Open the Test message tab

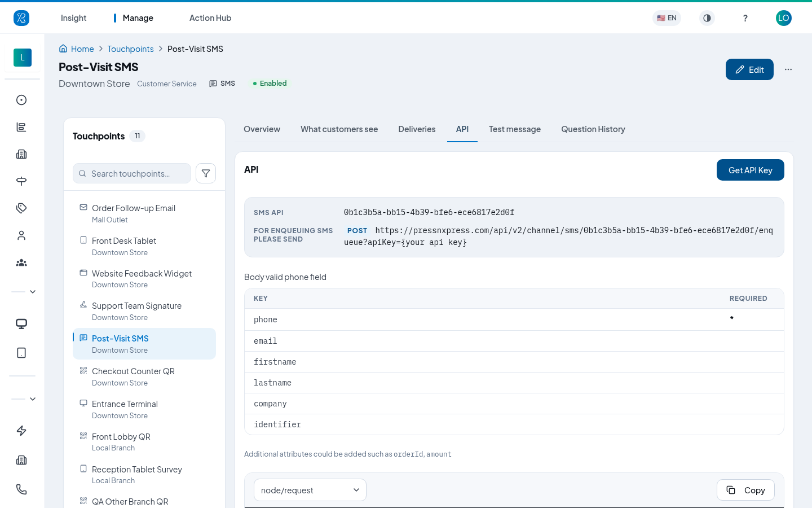point(515,129)
